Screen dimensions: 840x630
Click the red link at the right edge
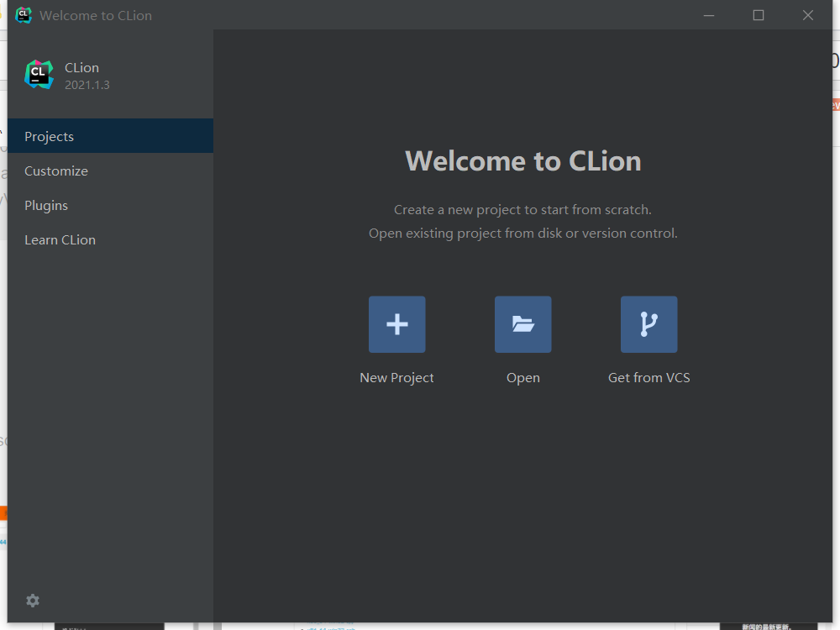click(835, 104)
